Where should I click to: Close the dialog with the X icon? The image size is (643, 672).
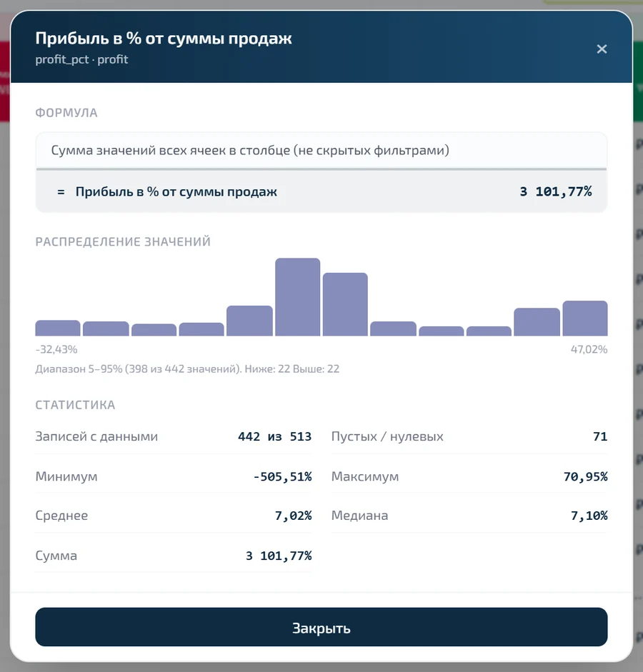602,49
